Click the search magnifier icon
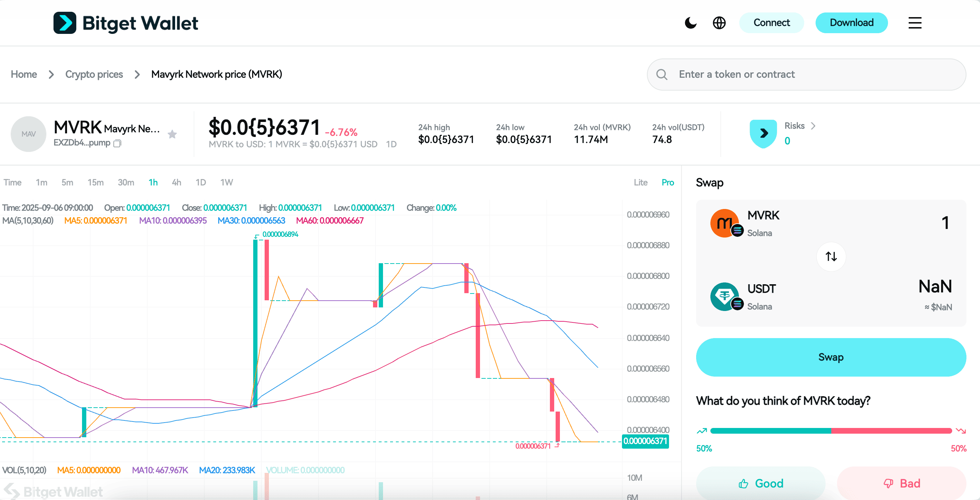 pyautogui.click(x=662, y=74)
